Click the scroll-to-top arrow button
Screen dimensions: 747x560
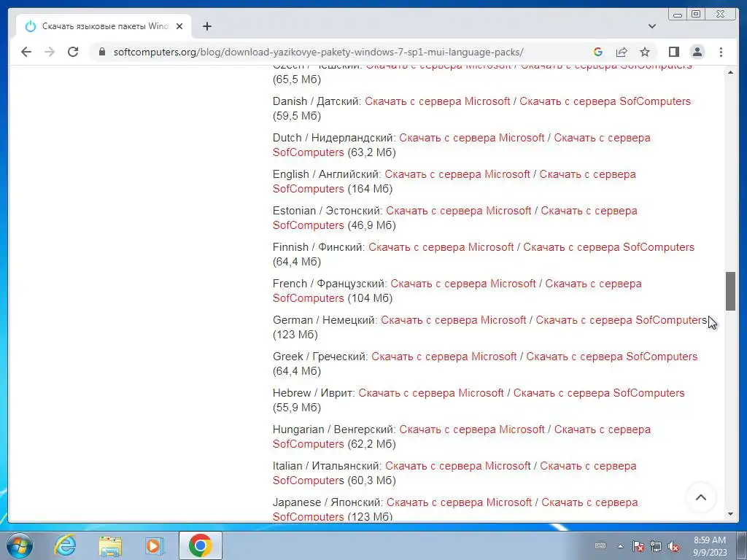701,497
